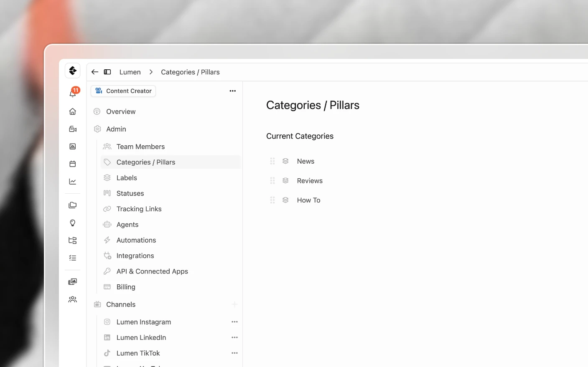The image size is (588, 367).
Task: Open the video camera icon in rail
Action: tap(73, 129)
